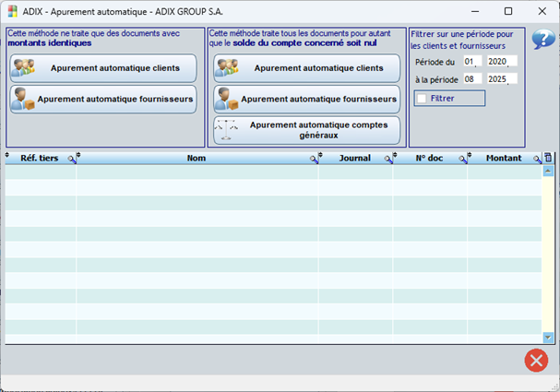The image size is (560, 392).
Task: Edit the Période du month field 01
Action: click(471, 62)
